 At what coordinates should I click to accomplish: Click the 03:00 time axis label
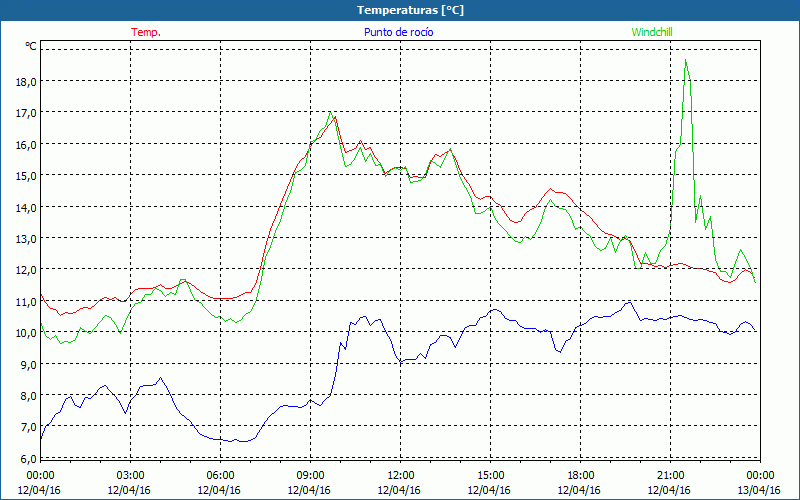tap(131, 475)
